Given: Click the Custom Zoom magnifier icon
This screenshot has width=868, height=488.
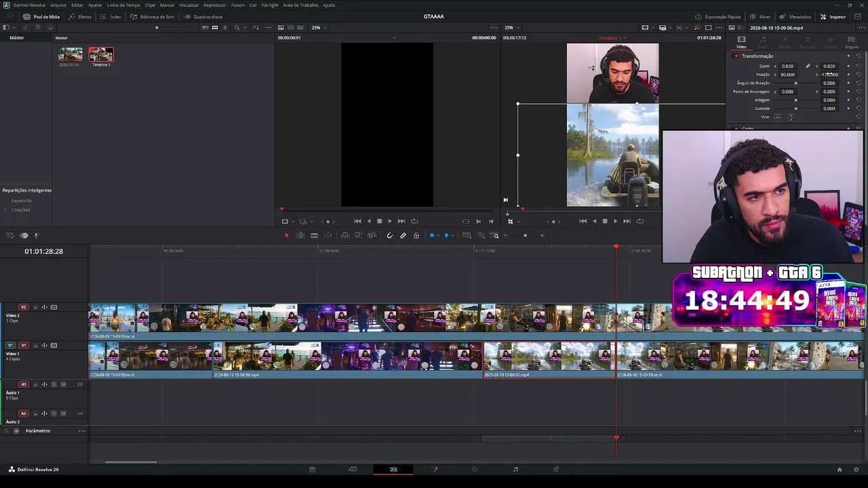Looking at the screenshot, I should [496, 235].
